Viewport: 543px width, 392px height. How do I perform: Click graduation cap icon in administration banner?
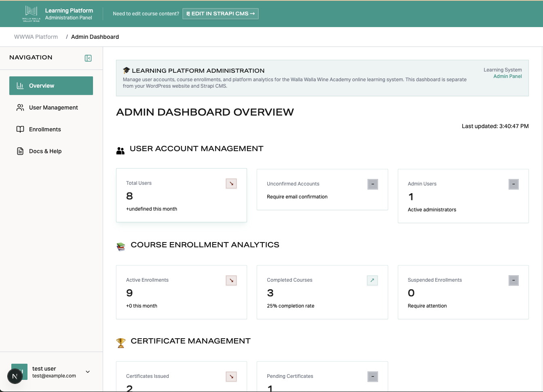pyautogui.click(x=127, y=70)
